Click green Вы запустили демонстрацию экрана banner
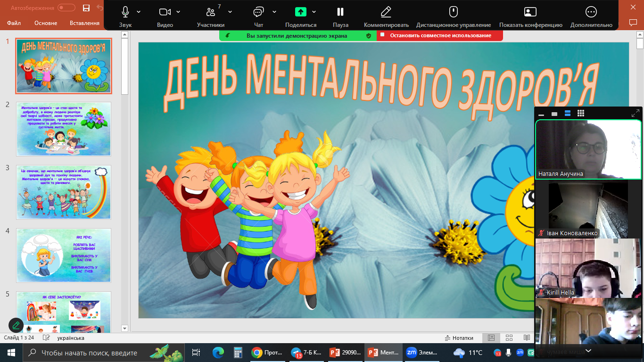644x362 pixels. tap(298, 35)
